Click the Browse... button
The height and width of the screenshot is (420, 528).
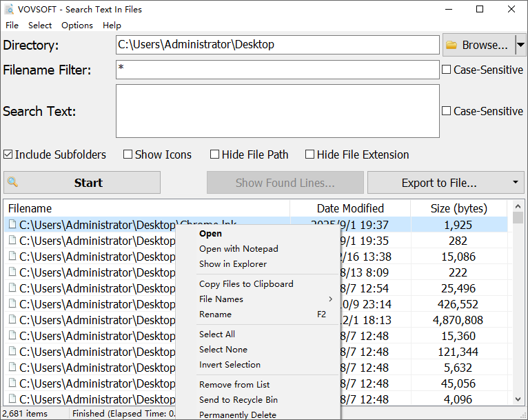(x=479, y=44)
